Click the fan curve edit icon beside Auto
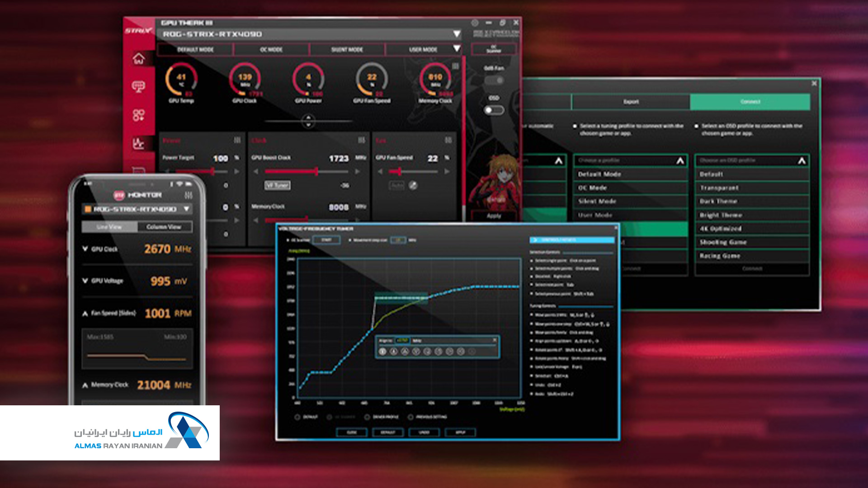868x488 pixels. click(x=413, y=185)
